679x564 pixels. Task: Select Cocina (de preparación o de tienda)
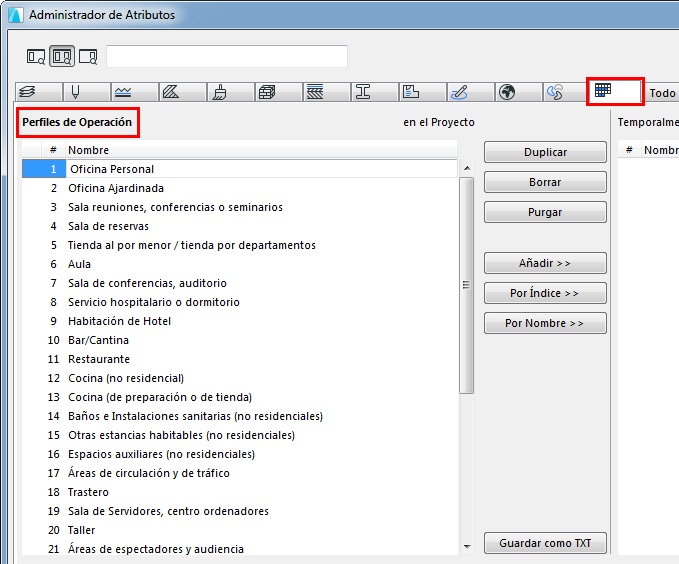click(x=240, y=397)
